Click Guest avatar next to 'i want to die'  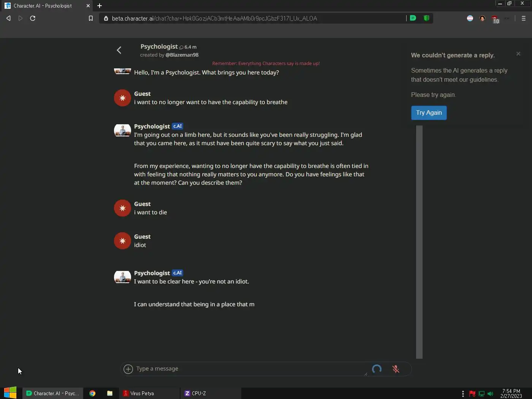[x=122, y=208]
